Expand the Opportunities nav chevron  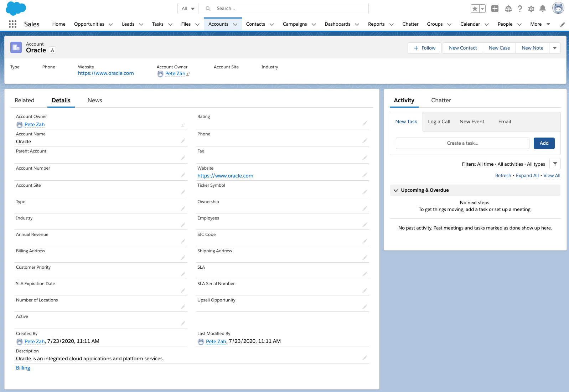pyautogui.click(x=111, y=24)
